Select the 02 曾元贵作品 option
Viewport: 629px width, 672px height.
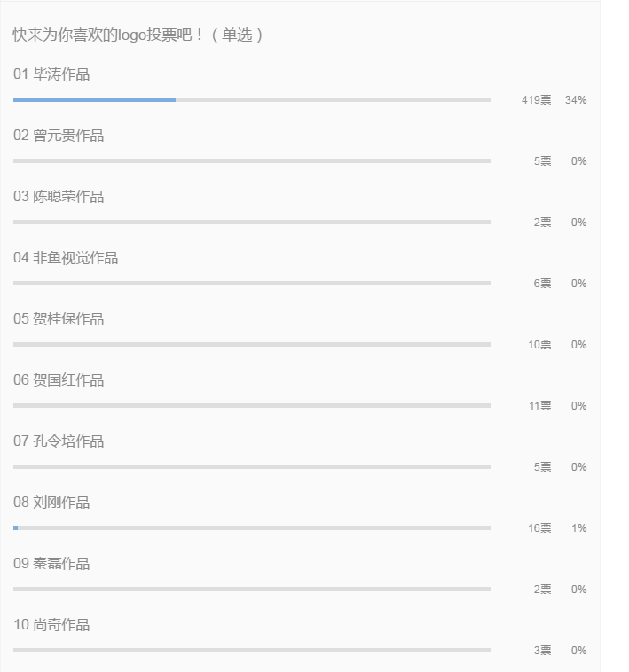[x=59, y=136]
